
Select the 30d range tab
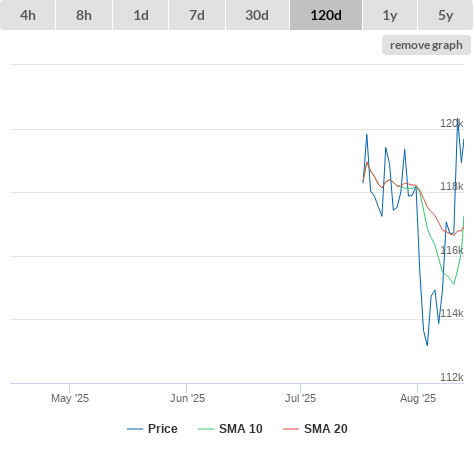pyautogui.click(x=257, y=15)
